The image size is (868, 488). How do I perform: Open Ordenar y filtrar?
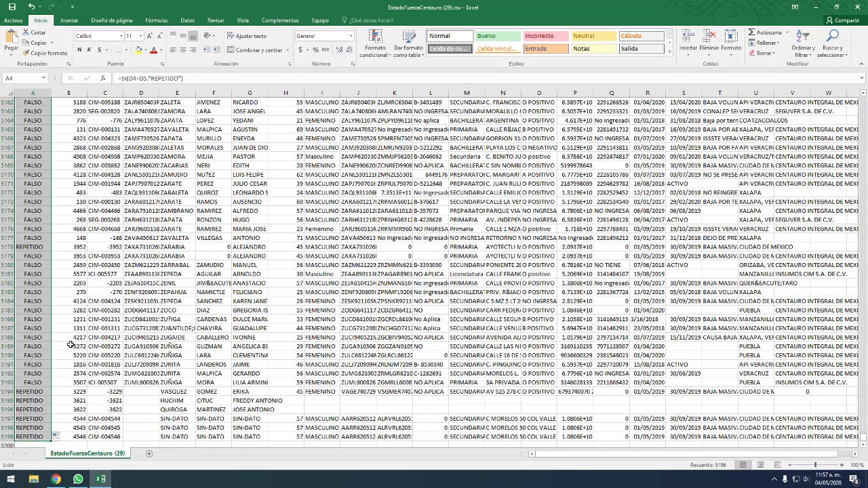[803, 43]
